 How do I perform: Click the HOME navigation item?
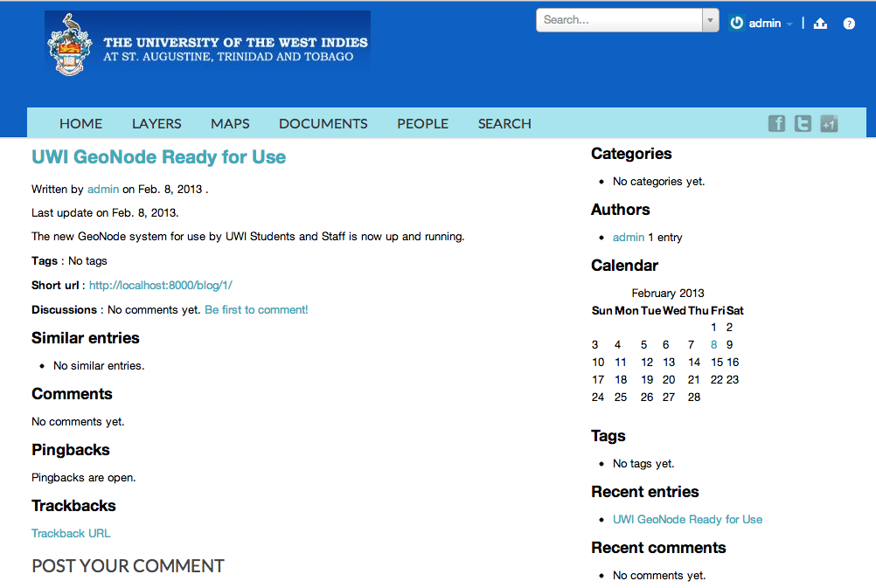point(81,123)
